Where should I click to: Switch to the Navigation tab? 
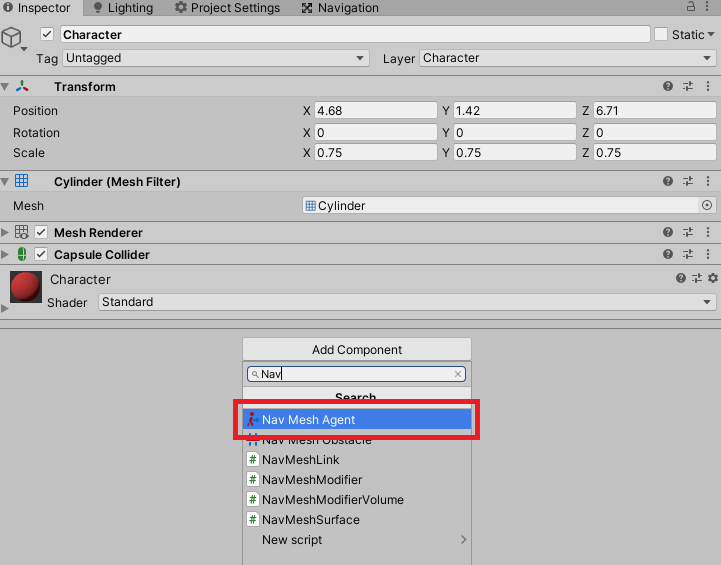[340, 8]
